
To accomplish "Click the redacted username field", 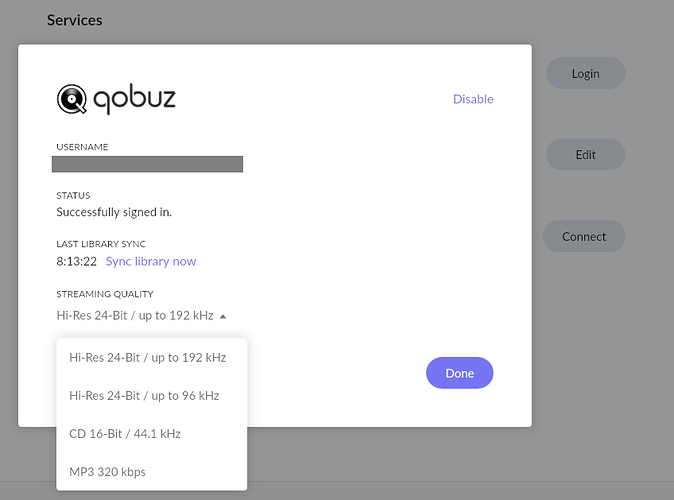I will click(147, 164).
